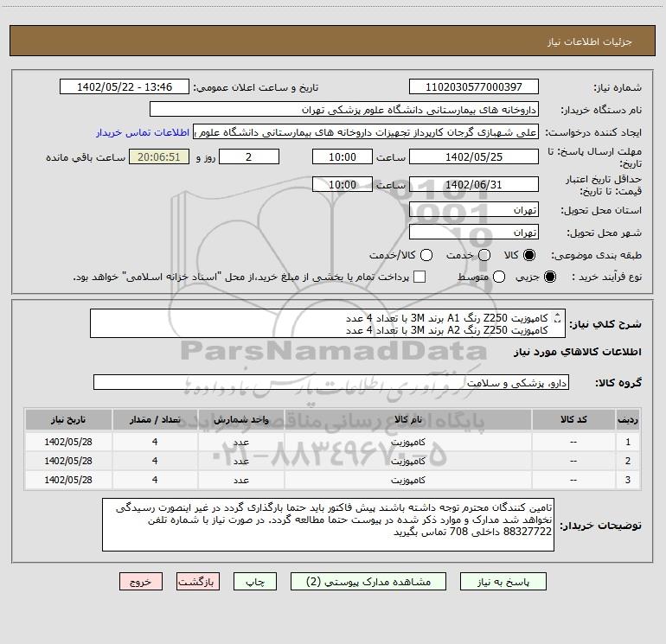Select the کالا/خدمت radio button
This screenshot has width=666, height=644.
pyautogui.click(x=426, y=255)
